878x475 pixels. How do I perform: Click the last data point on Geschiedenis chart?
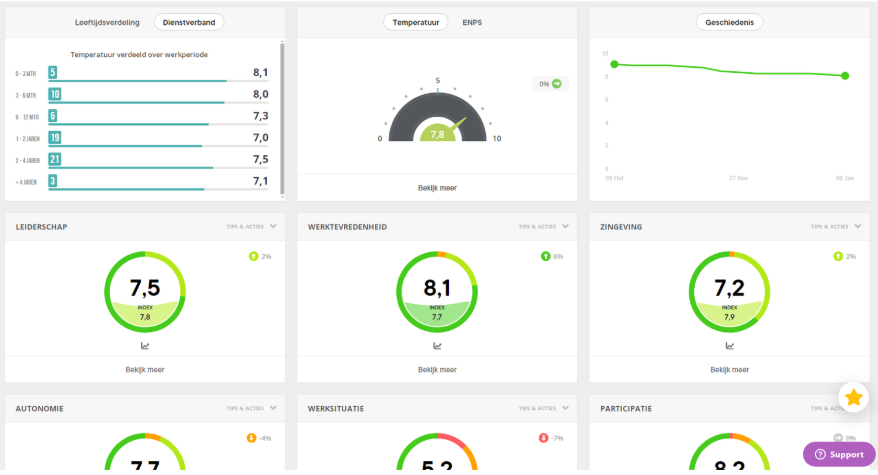845,76
